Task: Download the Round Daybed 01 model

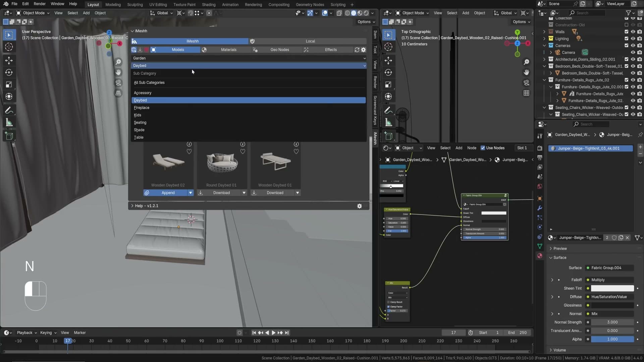Action: tap(219, 193)
